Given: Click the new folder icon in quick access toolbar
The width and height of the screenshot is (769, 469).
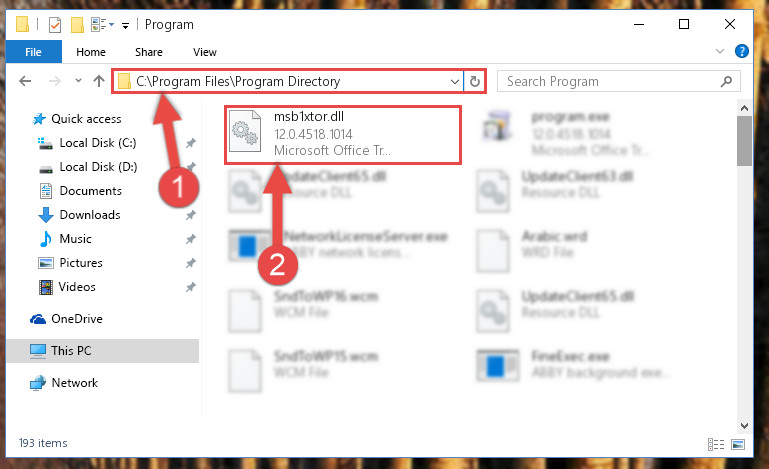Looking at the screenshot, I should pyautogui.click(x=77, y=25).
